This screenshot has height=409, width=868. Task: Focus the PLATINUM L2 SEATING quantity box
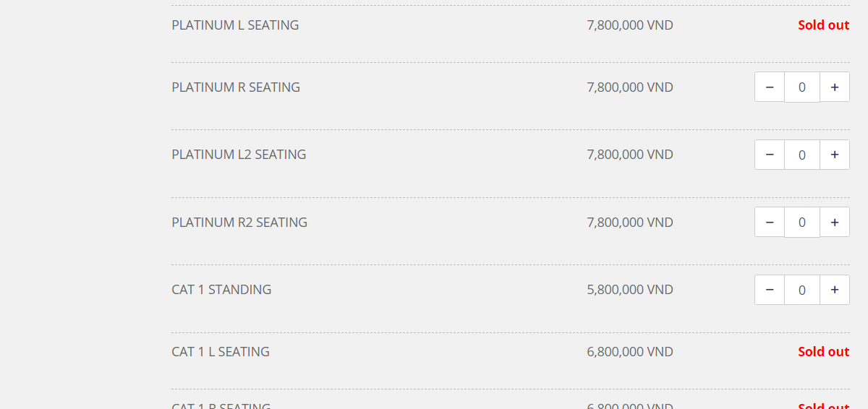pos(802,155)
